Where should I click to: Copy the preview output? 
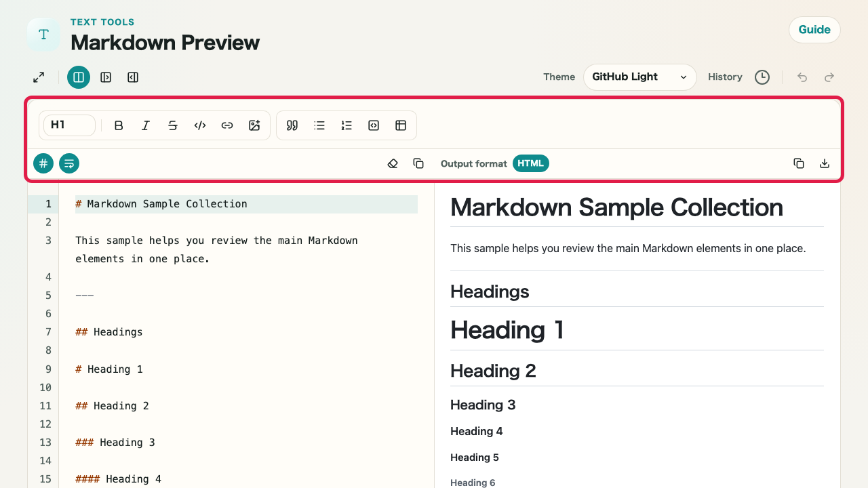pyautogui.click(x=799, y=163)
